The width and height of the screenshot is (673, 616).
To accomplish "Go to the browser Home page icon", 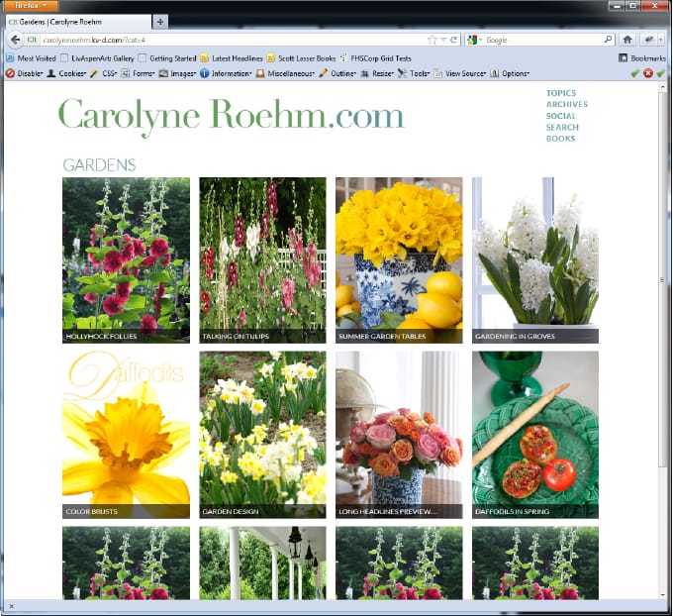I will click(x=627, y=40).
